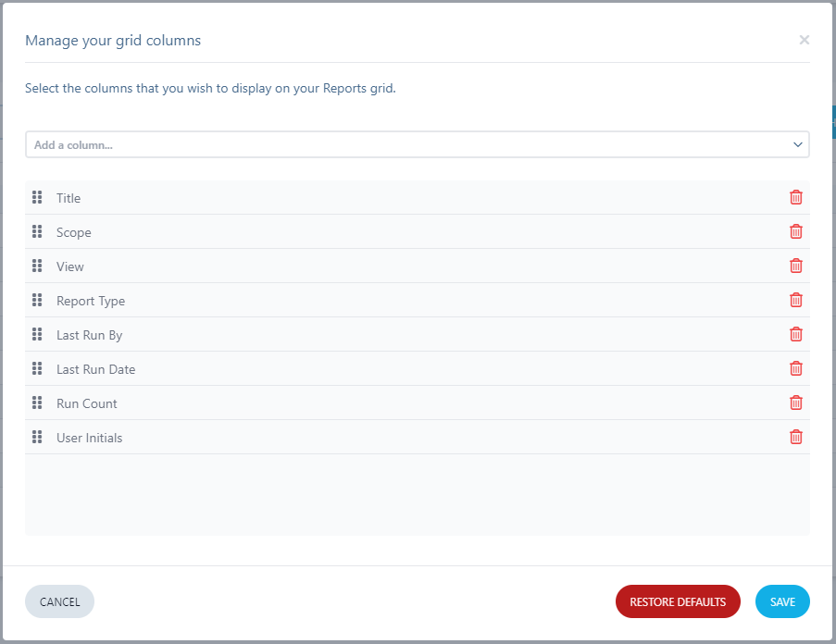Click the grip handle of Run Count
The height and width of the screenshot is (644, 836).
pyautogui.click(x=37, y=402)
